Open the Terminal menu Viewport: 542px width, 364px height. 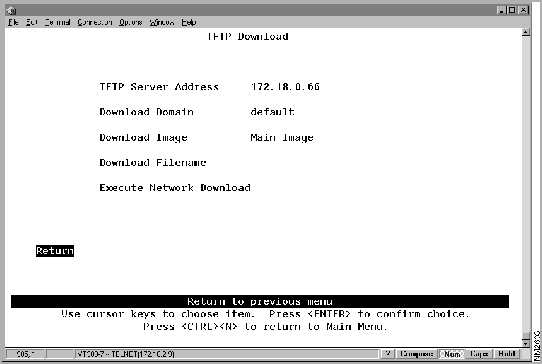[x=57, y=22]
